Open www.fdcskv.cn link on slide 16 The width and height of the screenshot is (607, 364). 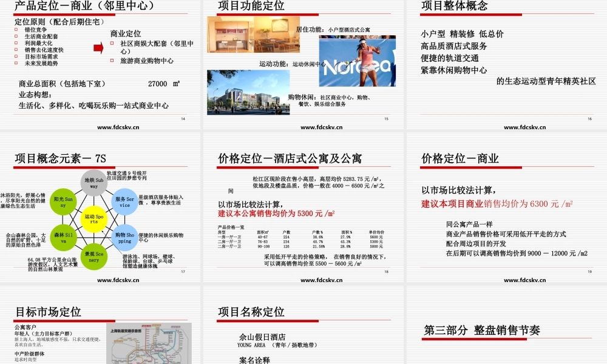[x=524, y=127]
